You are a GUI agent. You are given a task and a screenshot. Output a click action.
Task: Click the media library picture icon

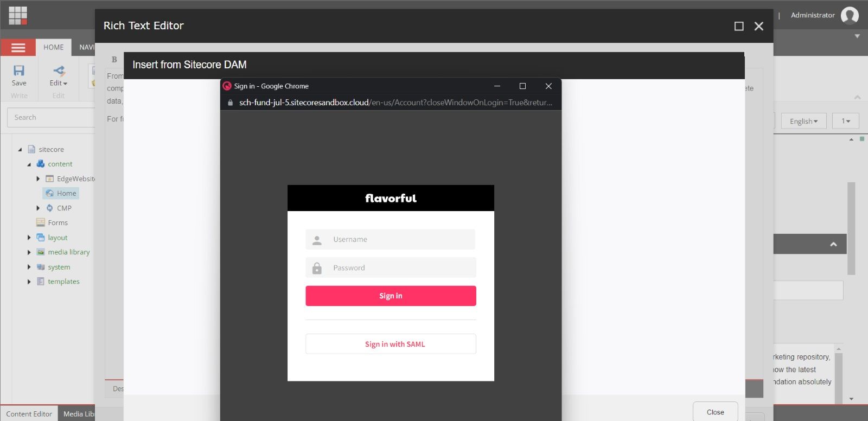[x=41, y=252]
